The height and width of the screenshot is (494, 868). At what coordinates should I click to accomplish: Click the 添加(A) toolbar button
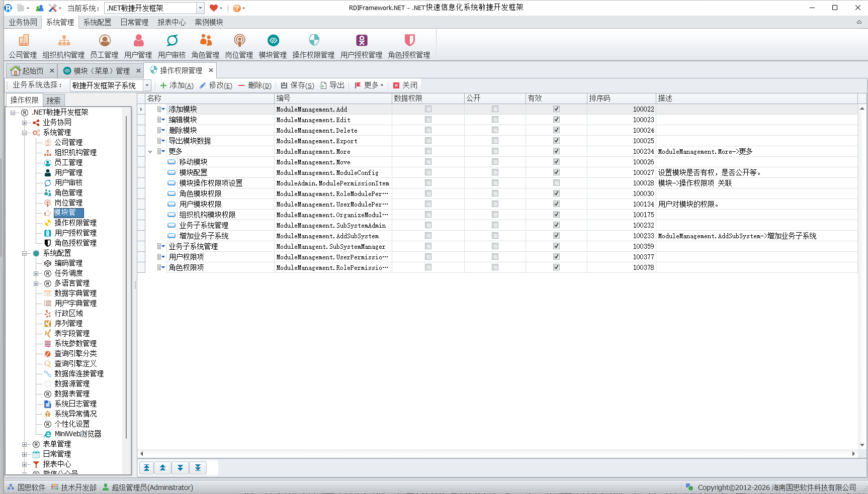click(177, 85)
